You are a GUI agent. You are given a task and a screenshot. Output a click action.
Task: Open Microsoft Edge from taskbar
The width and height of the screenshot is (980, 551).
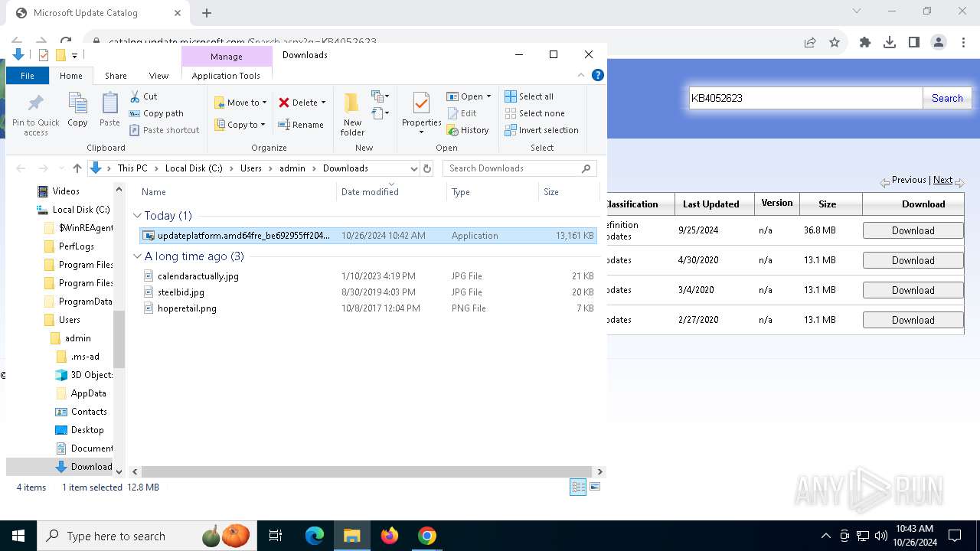(315, 536)
